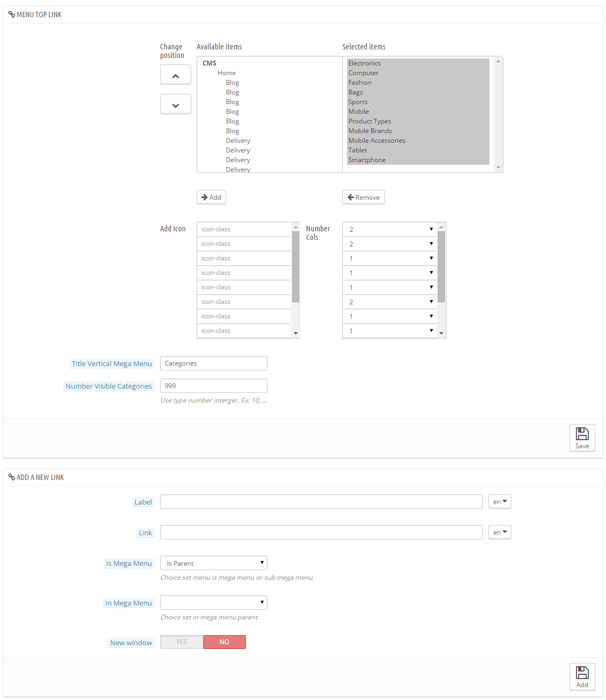Image resolution: width=606 pixels, height=700 pixels.
Task: Open the Is Mega Menu dropdown
Action: click(x=214, y=563)
